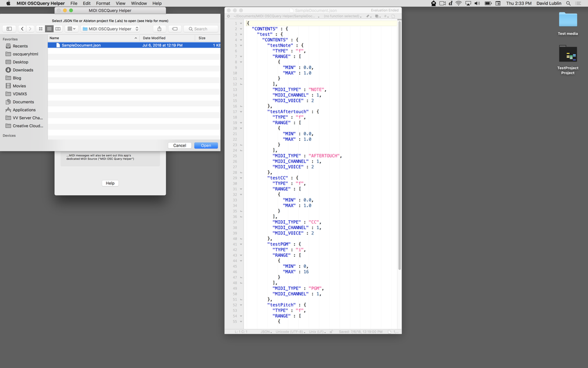Collapse the testNote fold at line 5
588x368 pixels.
pyautogui.click(x=240, y=45)
